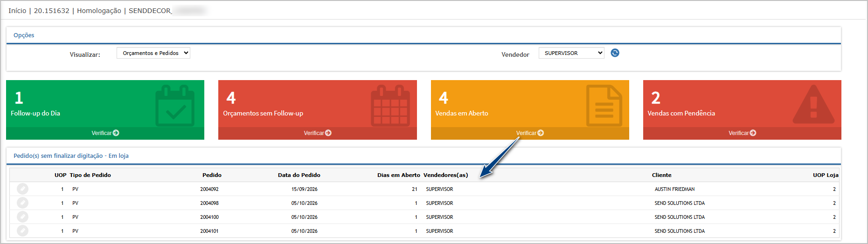Viewport: 868px width, 244px height.
Task: Click the checked calendar icon on green card
Action: point(175,106)
